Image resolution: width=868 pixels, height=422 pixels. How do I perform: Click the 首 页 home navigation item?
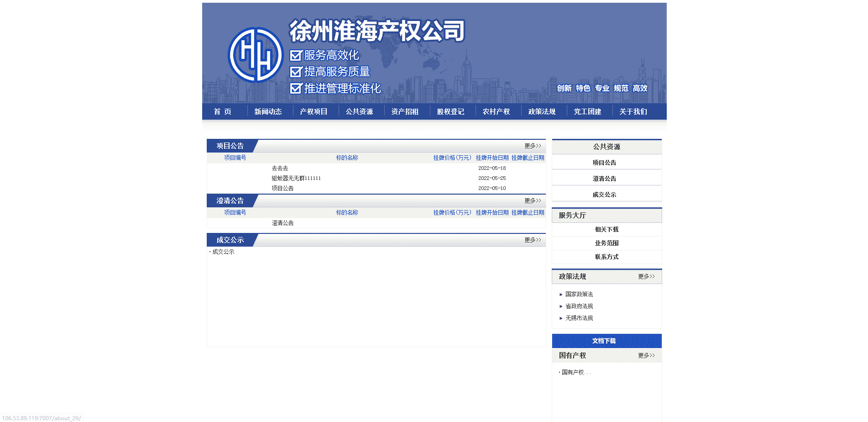pos(223,111)
